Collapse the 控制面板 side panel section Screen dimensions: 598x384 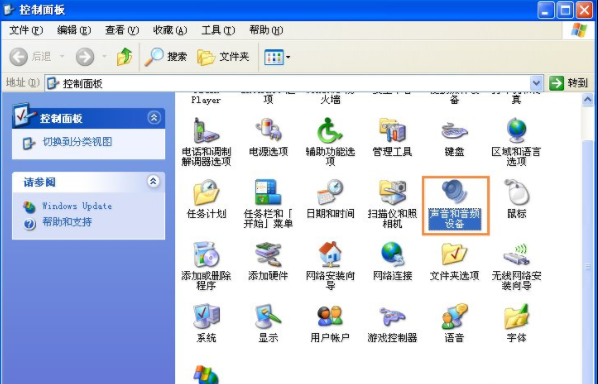point(154,117)
